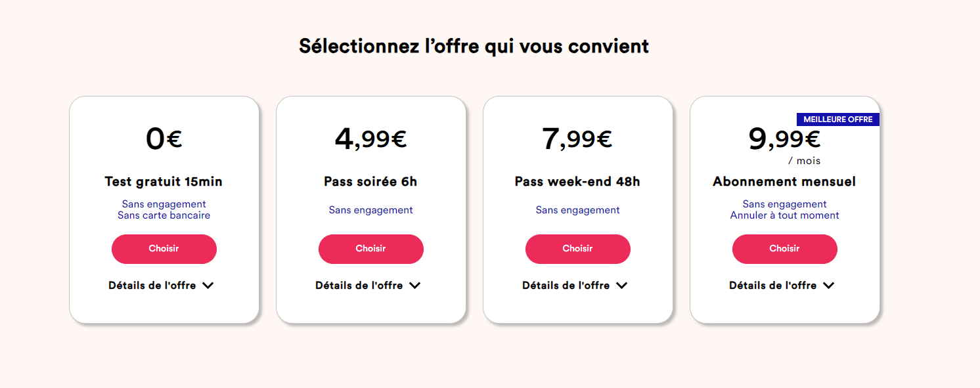980x388 pixels.
Task: Click the Sélectionnez l'offre heading
Action: (474, 47)
